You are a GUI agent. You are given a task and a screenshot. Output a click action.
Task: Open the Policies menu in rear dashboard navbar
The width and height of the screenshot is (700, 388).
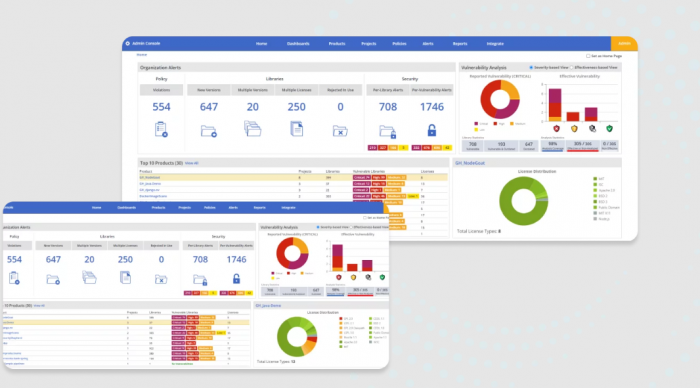(x=399, y=44)
